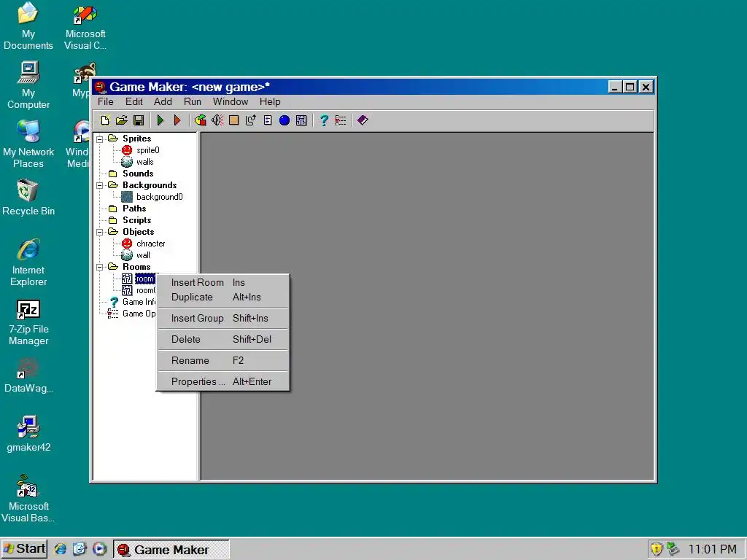Select the DataWag desktop shortcut
The width and height of the screenshot is (747, 560).
(28, 376)
